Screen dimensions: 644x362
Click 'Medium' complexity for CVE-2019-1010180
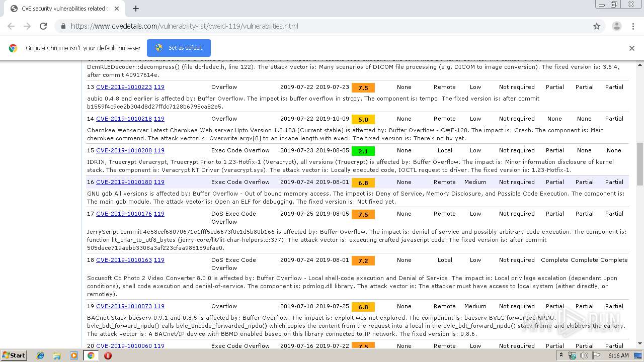(475, 182)
